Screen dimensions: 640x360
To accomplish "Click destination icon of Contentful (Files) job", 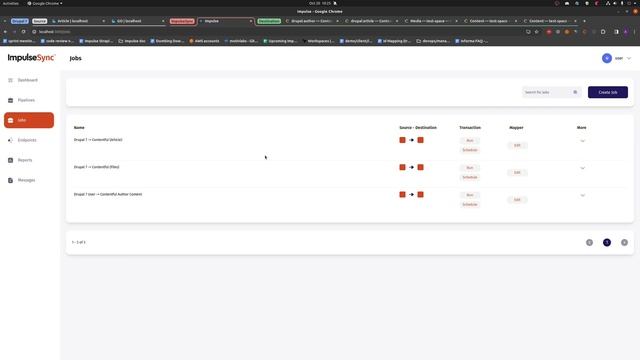I will [420, 167].
